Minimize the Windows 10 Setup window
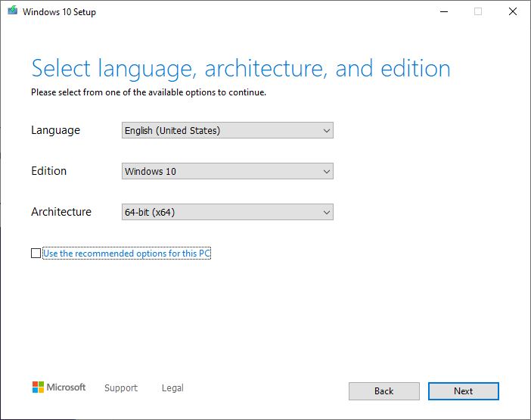531x420 pixels. [443, 11]
